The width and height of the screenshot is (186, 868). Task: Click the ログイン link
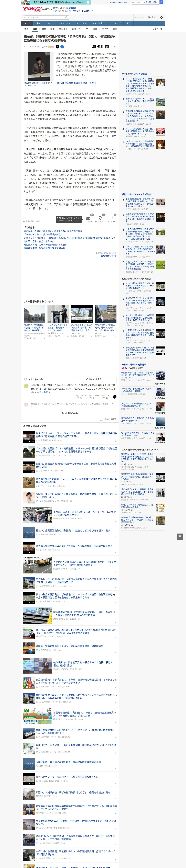point(57,11)
